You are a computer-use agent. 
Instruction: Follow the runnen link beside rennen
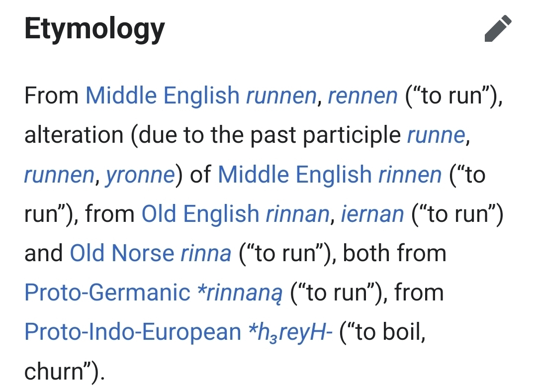tap(281, 95)
